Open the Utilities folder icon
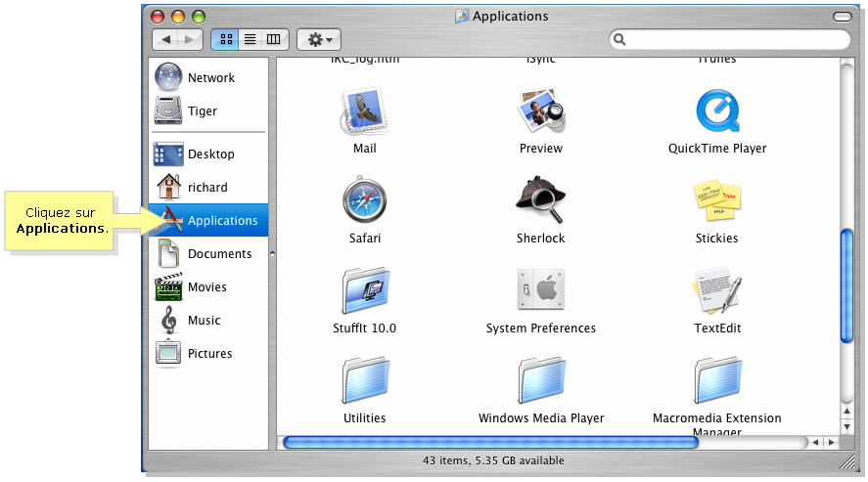The height and width of the screenshot is (482, 868). pos(365,380)
